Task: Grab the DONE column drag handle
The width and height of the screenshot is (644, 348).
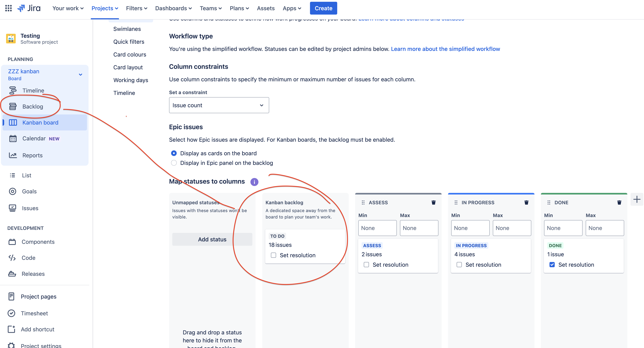Action: [549, 202]
